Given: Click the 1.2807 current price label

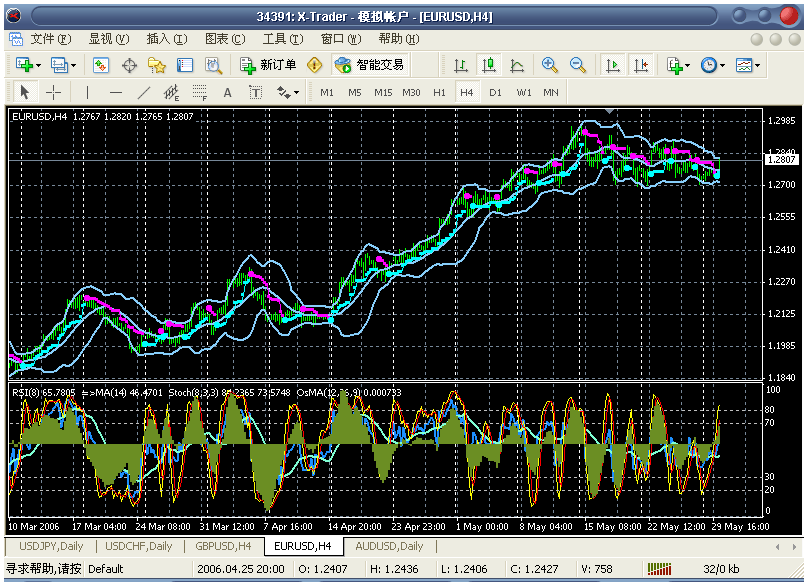Looking at the screenshot, I should coord(781,159).
